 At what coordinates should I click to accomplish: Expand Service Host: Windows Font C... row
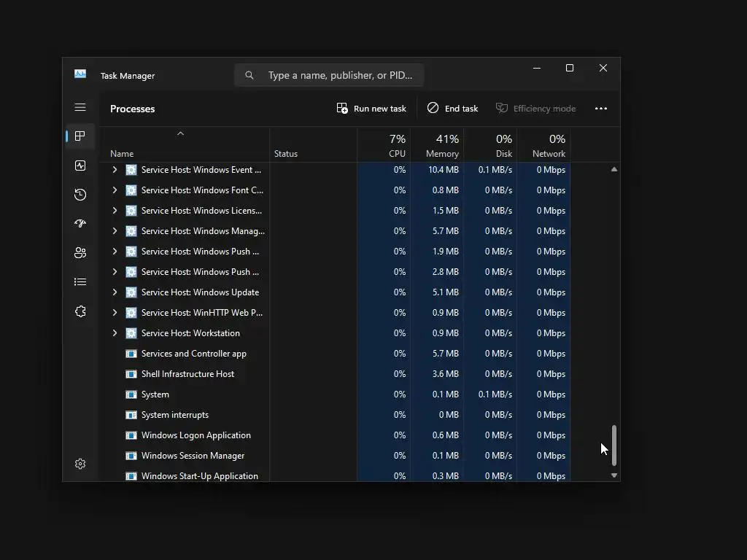point(115,190)
